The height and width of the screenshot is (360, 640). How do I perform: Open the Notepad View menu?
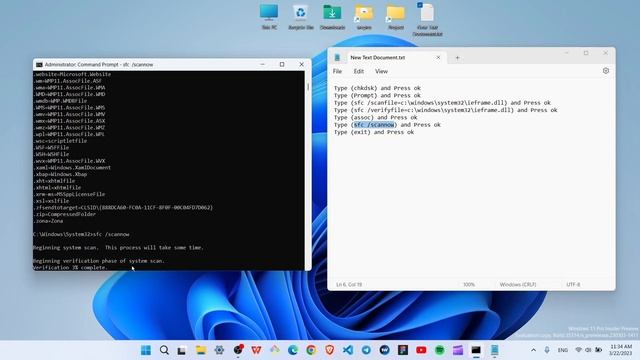[x=381, y=71]
